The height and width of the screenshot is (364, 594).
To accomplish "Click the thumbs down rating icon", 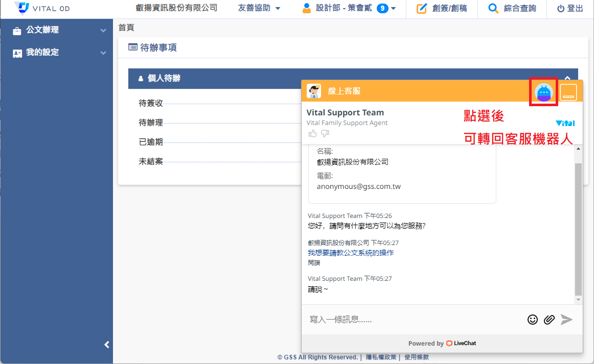I will coord(325,134).
